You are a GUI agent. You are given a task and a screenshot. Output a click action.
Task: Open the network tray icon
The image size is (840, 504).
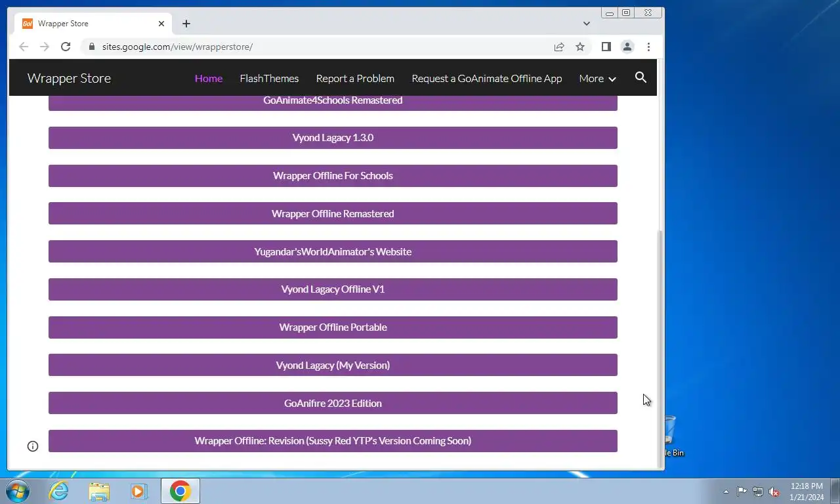point(758,492)
